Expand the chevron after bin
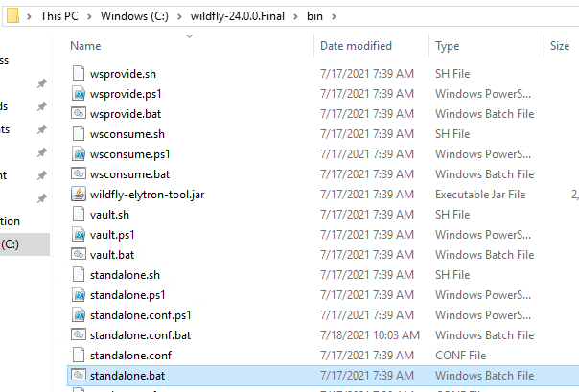This screenshot has height=392, width=579. tap(334, 16)
